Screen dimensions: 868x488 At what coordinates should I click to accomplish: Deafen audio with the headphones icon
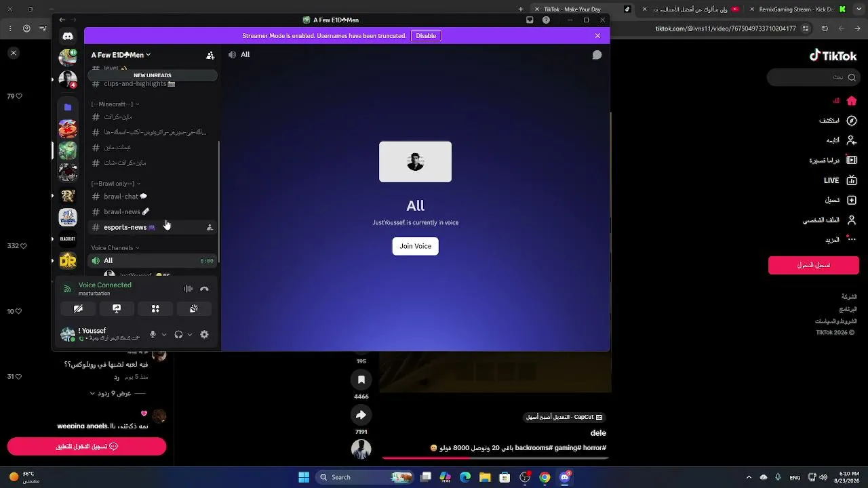[x=178, y=335]
